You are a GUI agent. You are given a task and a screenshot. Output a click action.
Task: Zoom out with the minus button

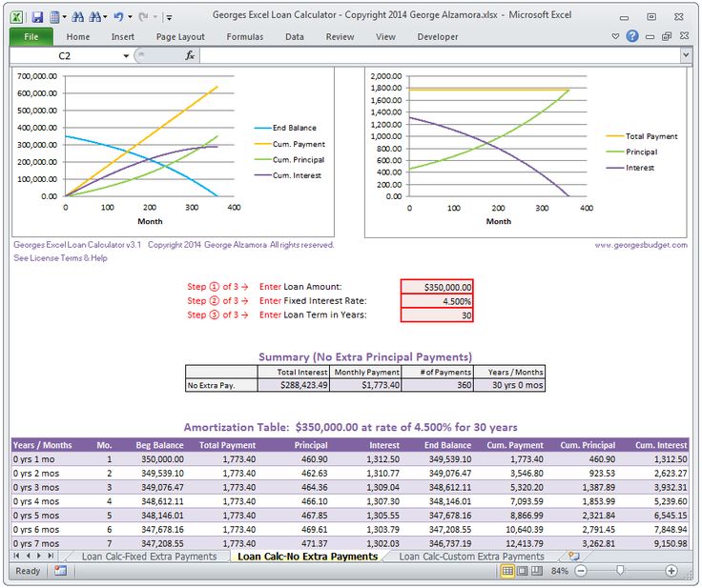581,571
